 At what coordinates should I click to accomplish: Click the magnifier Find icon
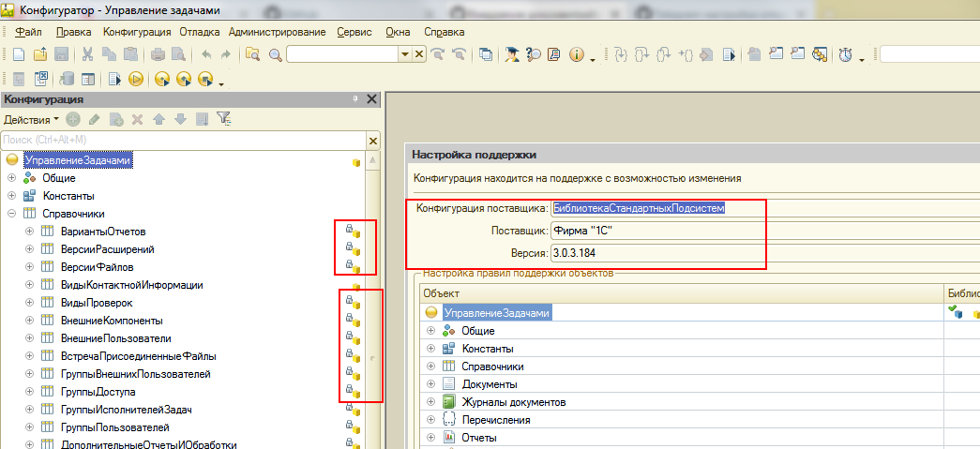coord(276,55)
